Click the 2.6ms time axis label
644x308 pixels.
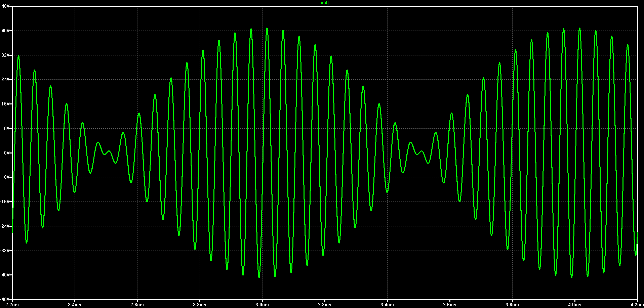tap(137, 305)
